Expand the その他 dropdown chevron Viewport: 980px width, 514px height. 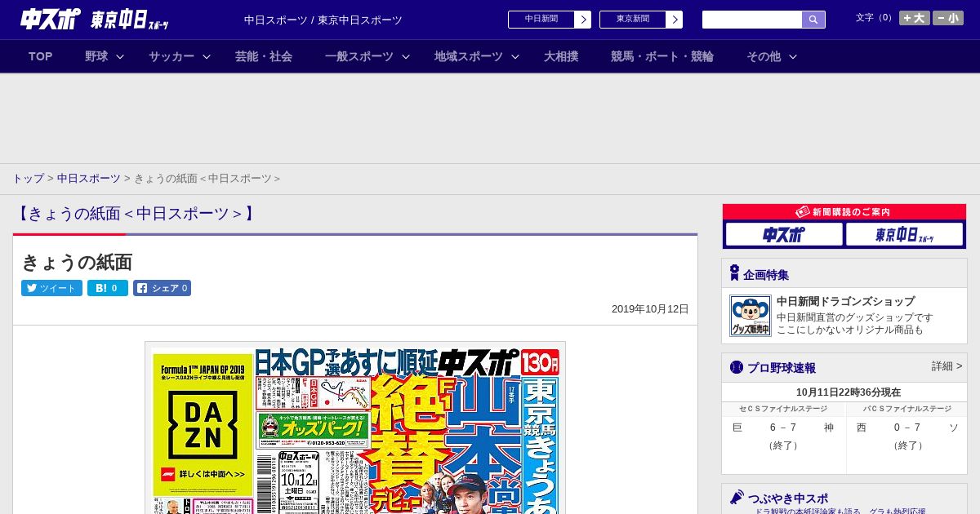pyautogui.click(x=792, y=56)
